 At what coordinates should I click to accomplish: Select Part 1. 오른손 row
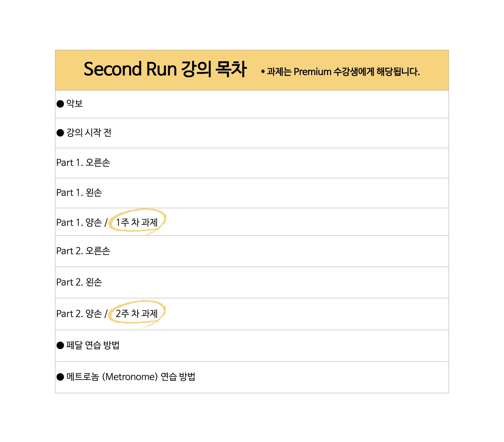[x=252, y=163]
